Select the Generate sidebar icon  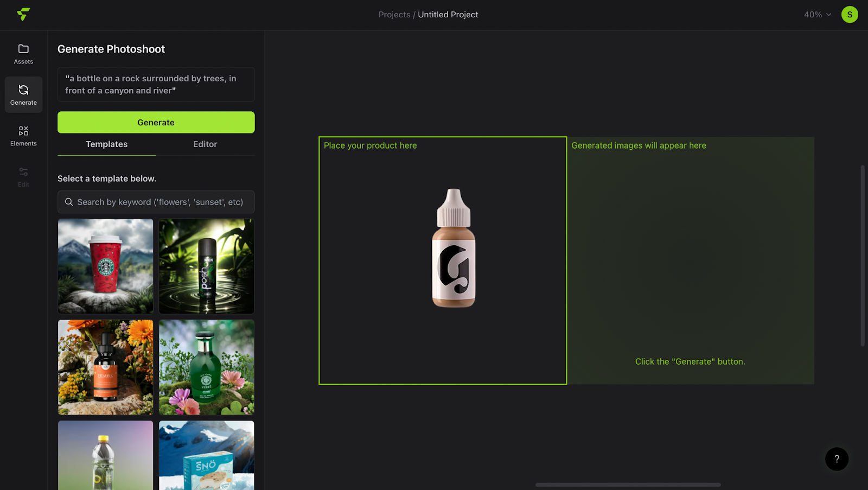[23, 94]
